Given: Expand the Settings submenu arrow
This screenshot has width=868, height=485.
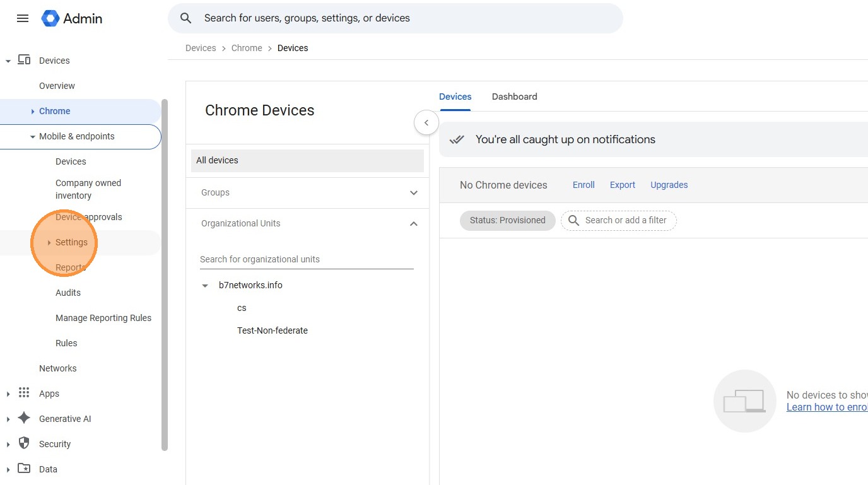Looking at the screenshot, I should pyautogui.click(x=49, y=243).
